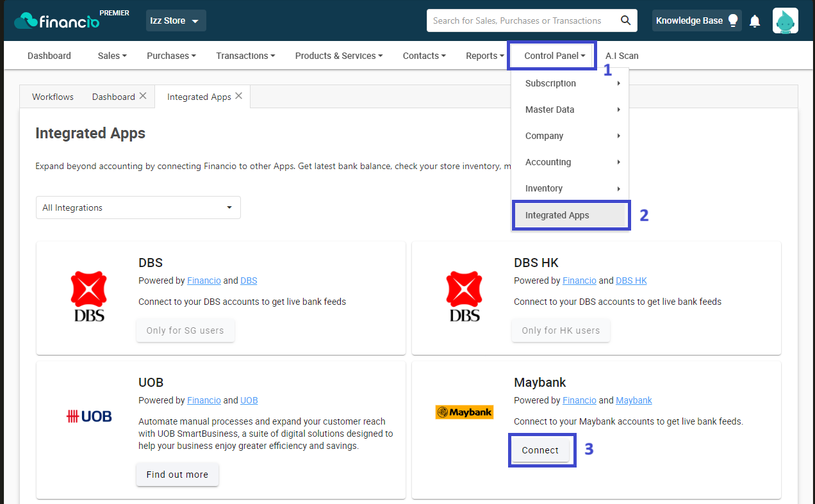The image size is (815, 504).
Task: Follow the Financio link in DBS card
Action: (204, 280)
